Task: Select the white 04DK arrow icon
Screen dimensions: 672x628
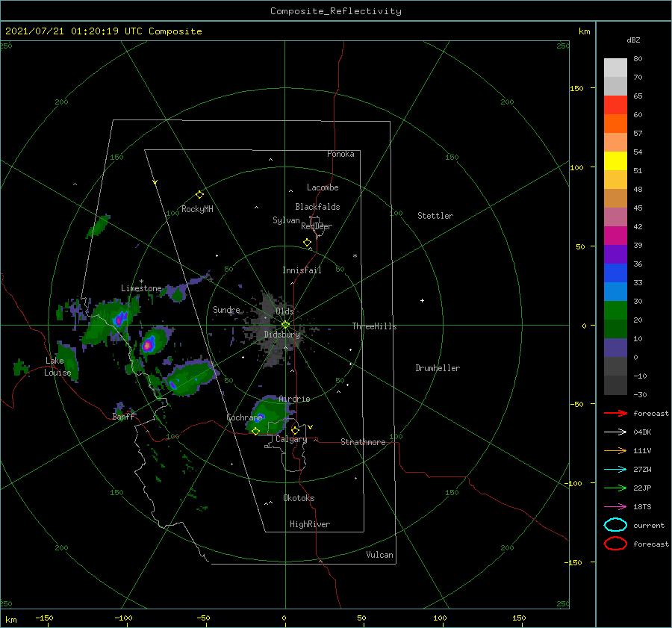Action: (615, 432)
